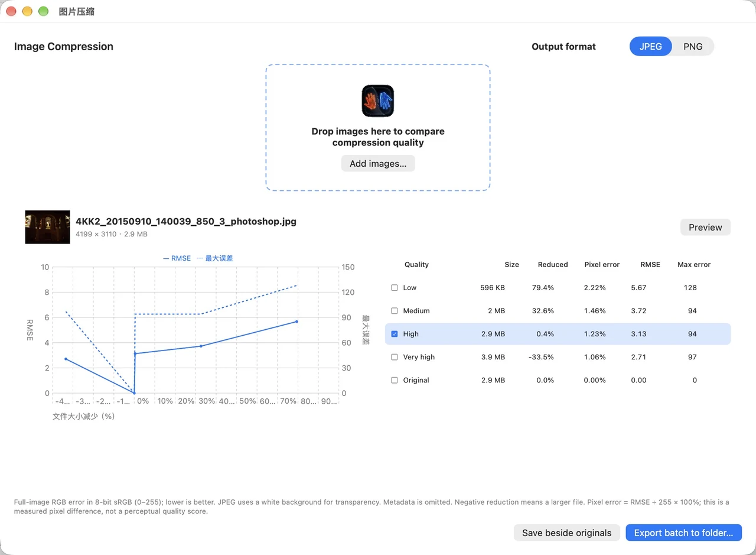Open Preview for the image
The height and width of the screenshot is (555, 756).
tap(705, 227)
